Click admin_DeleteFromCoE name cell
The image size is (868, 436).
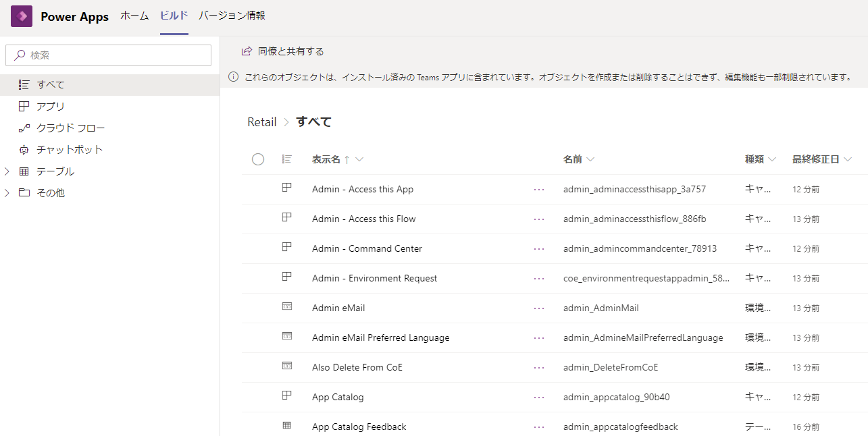[x=611, y=368]
